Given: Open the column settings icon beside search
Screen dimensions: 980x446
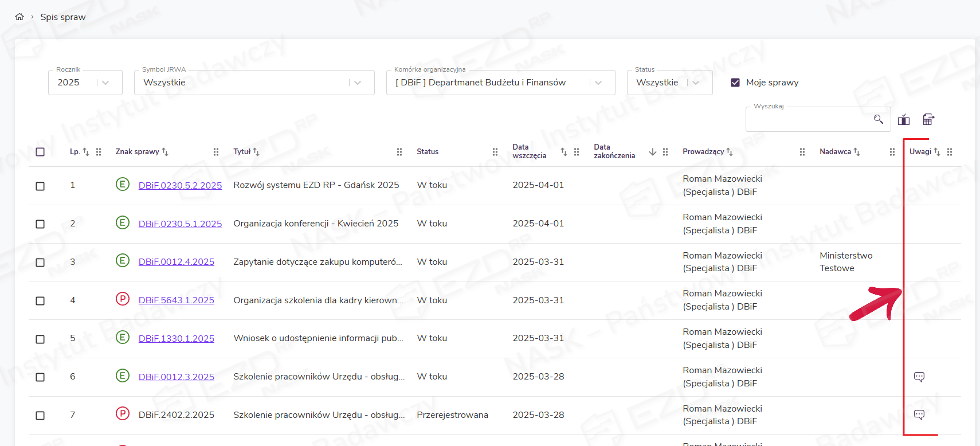Looking at the screenshot, I should point(904,119).
